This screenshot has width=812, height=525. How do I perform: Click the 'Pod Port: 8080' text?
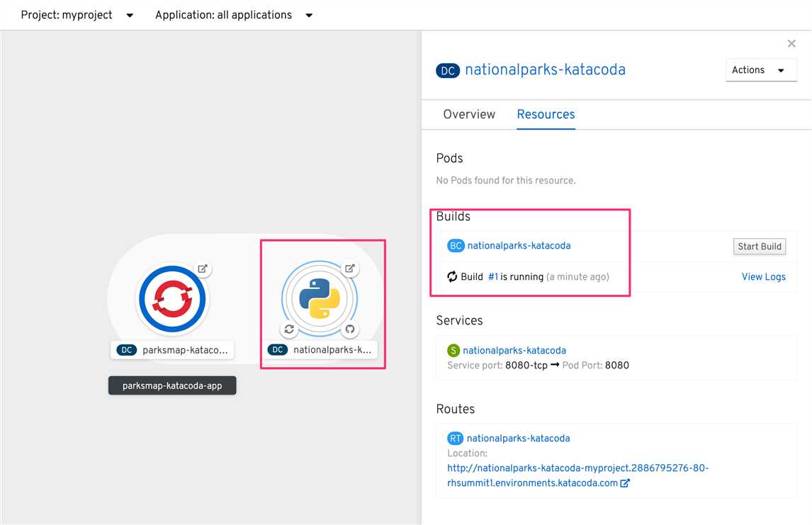coord(595,366)
